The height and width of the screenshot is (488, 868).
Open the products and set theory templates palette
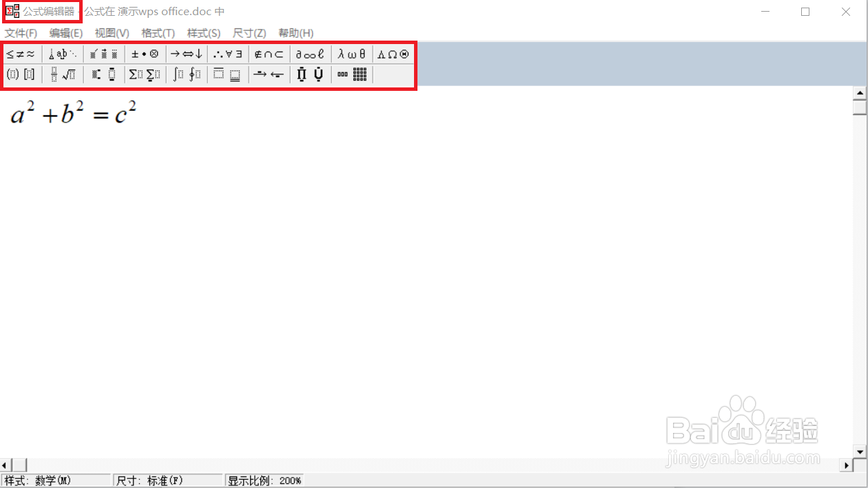[x=311, y=74]
